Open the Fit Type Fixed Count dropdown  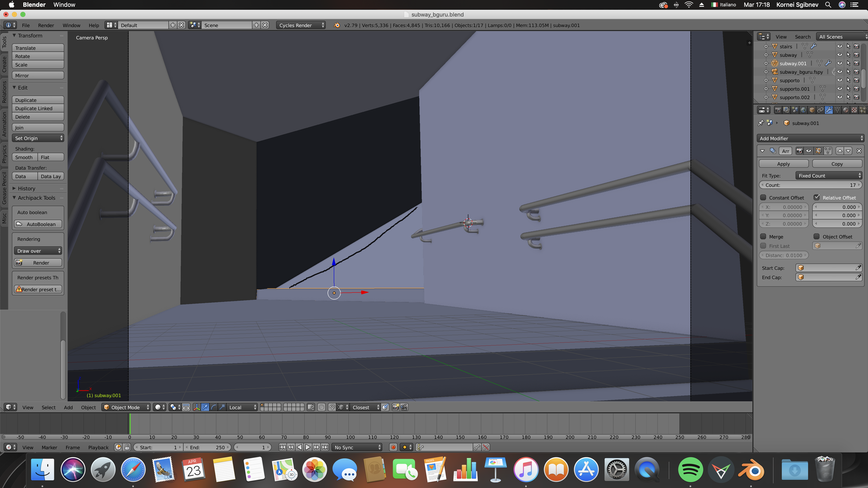coord(829,176)
